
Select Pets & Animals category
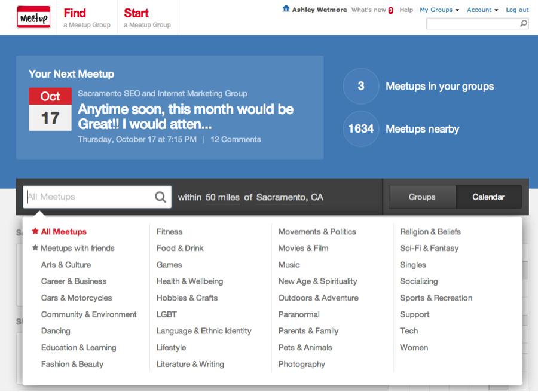tap(305, 347)
